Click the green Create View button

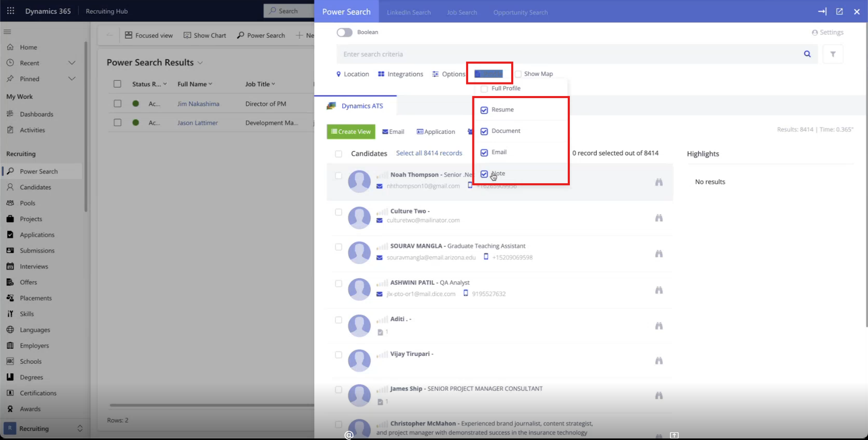[x=351, y=132]
